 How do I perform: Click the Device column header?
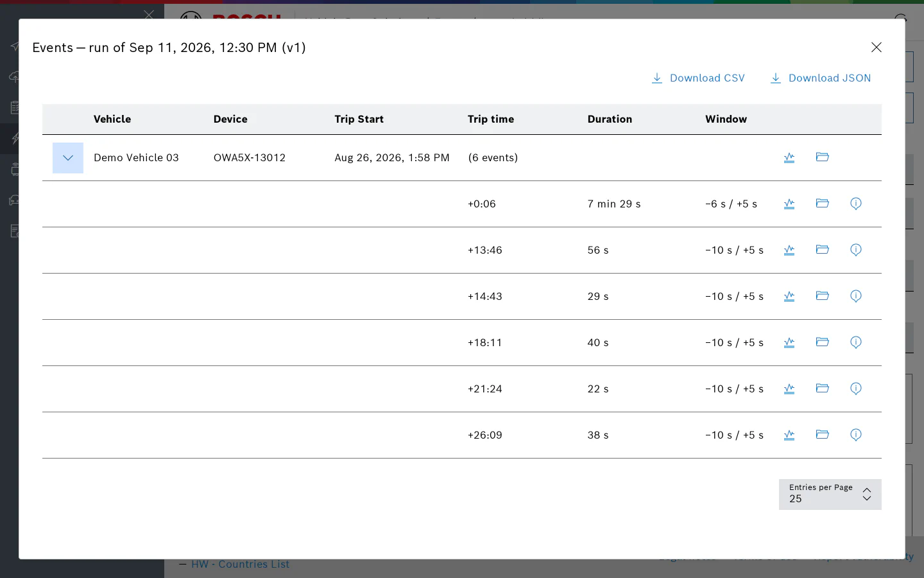tap(230, 119)
